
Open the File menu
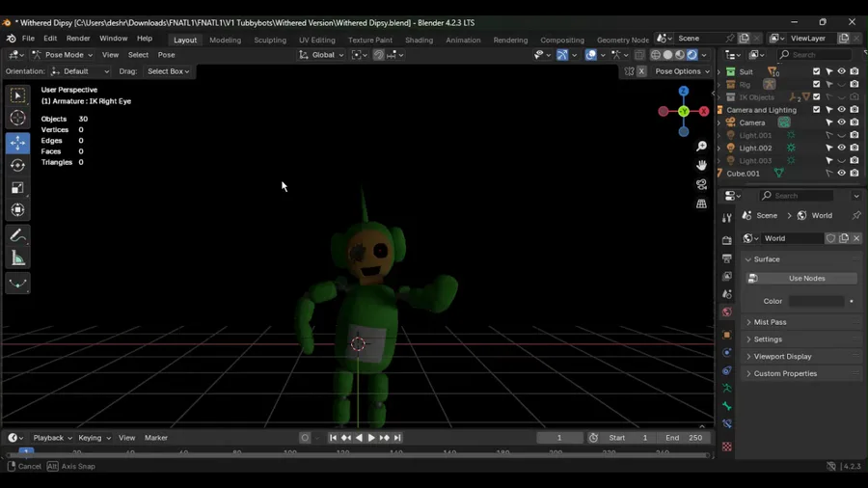28,39
